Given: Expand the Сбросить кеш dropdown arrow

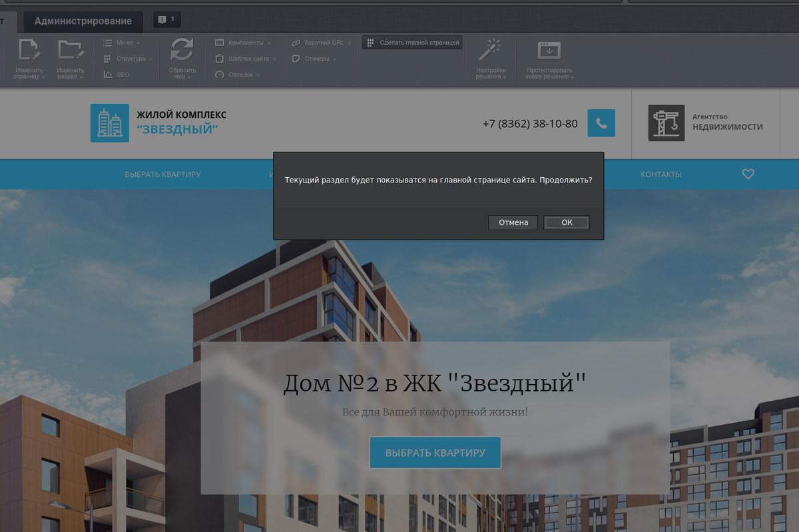Looking at the screenshot, I should (188, 77).
